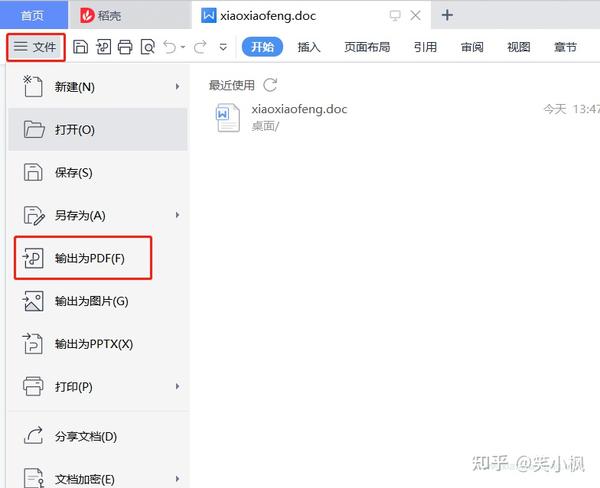This screenshot has width=600, height=488.
Task: Click the 最近使用 heading
Action: 232,85
